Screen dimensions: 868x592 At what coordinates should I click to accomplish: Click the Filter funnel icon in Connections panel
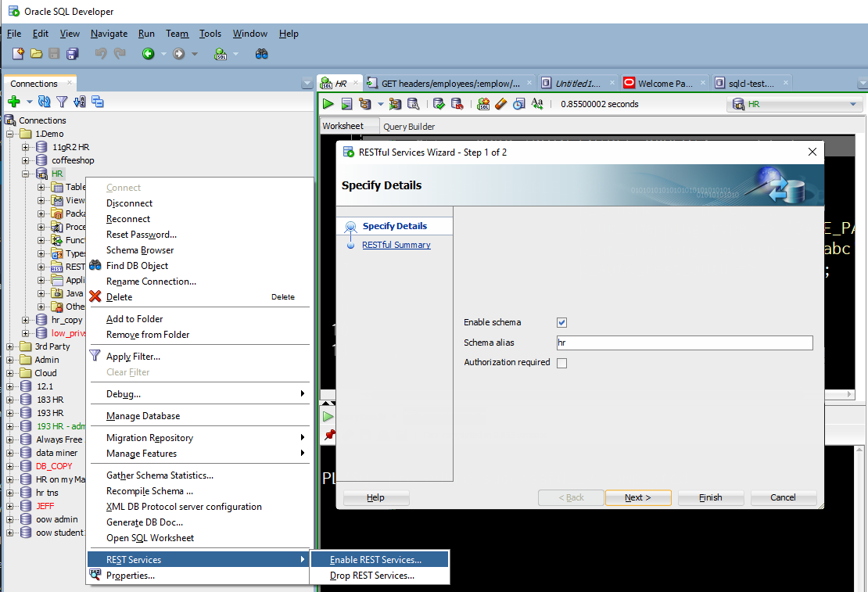(62, 102)
